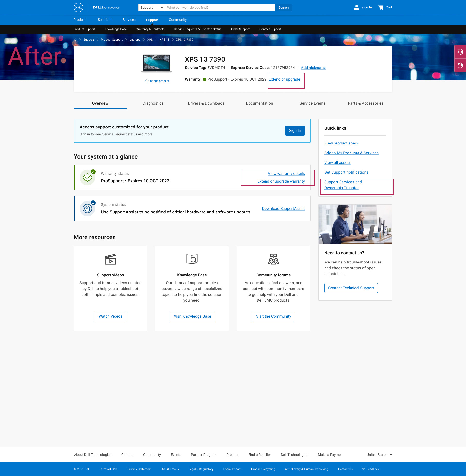Open Make a Payment footer link
This screenshot has width=466, height=476.
point(331,455)
